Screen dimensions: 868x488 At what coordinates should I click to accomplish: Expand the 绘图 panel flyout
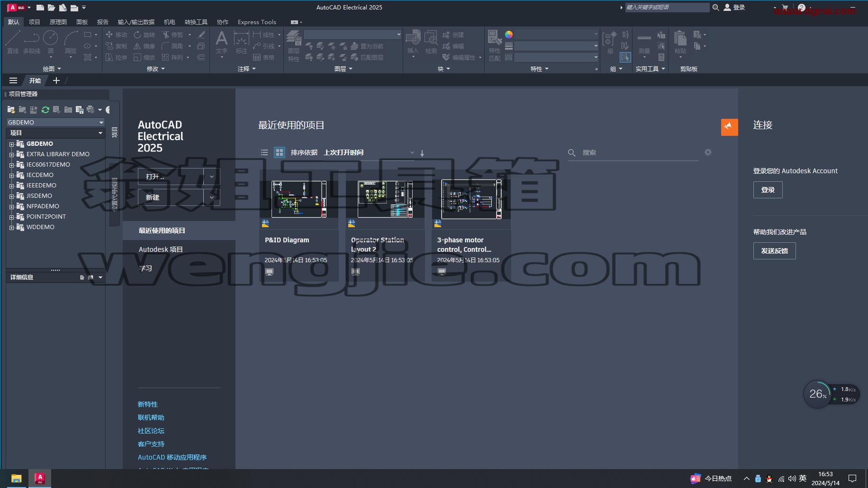52,69
